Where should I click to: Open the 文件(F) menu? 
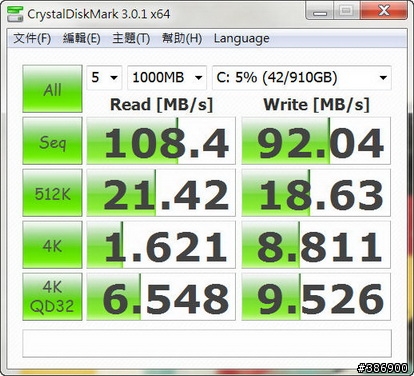point(32,38)
